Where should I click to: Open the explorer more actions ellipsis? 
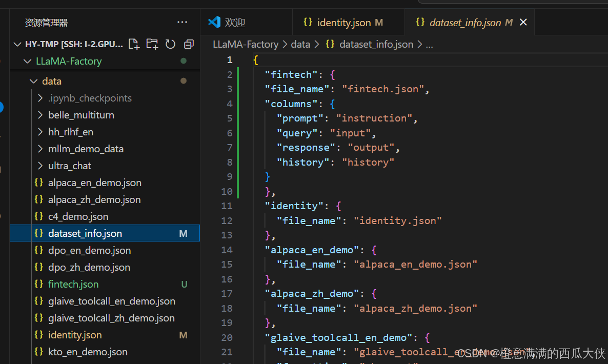(182, 22)
